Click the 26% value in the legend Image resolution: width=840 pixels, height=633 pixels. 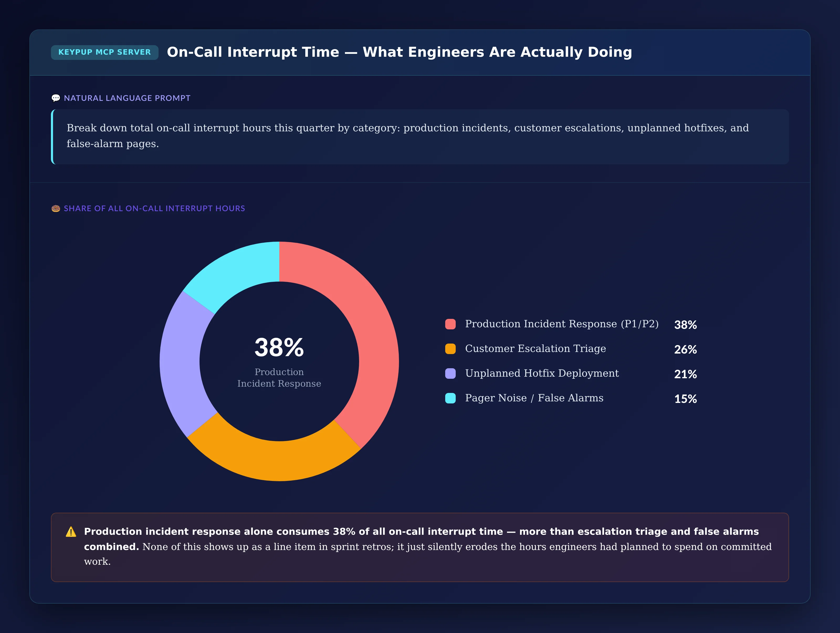[x=685, y=349]
